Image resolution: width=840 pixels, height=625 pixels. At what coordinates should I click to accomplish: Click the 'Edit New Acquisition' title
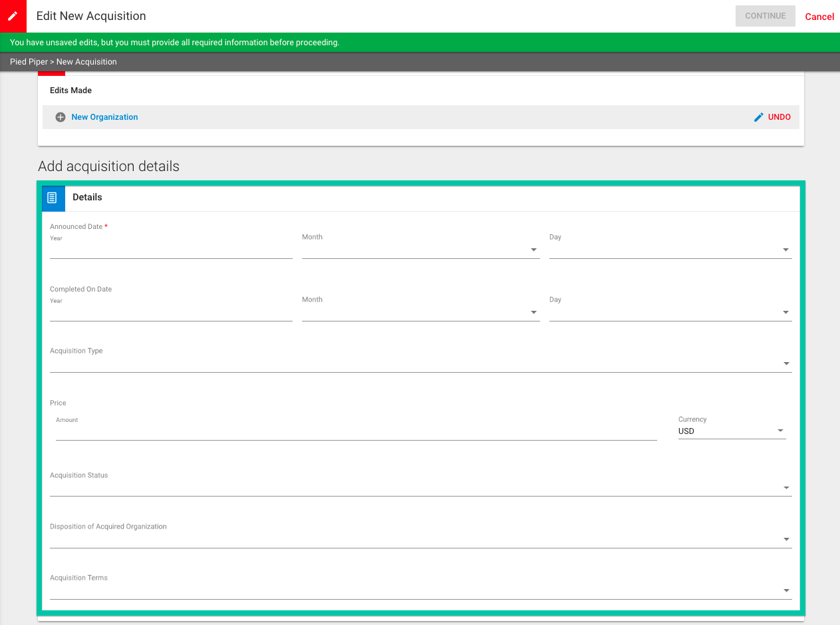tap(91, 16)
